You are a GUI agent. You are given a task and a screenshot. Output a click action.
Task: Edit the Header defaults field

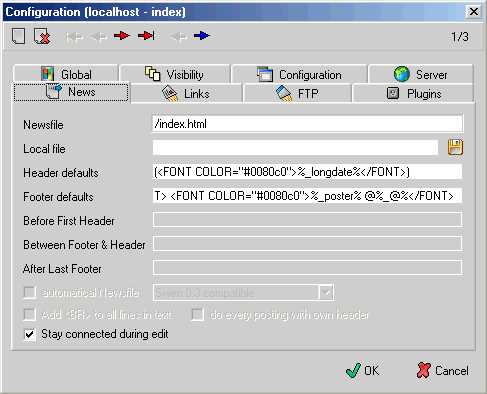point(307,172)
